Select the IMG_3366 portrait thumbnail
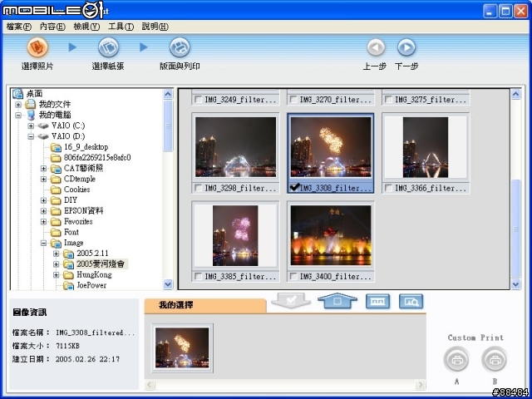532x399 pixels. click(x=426, y=147)
